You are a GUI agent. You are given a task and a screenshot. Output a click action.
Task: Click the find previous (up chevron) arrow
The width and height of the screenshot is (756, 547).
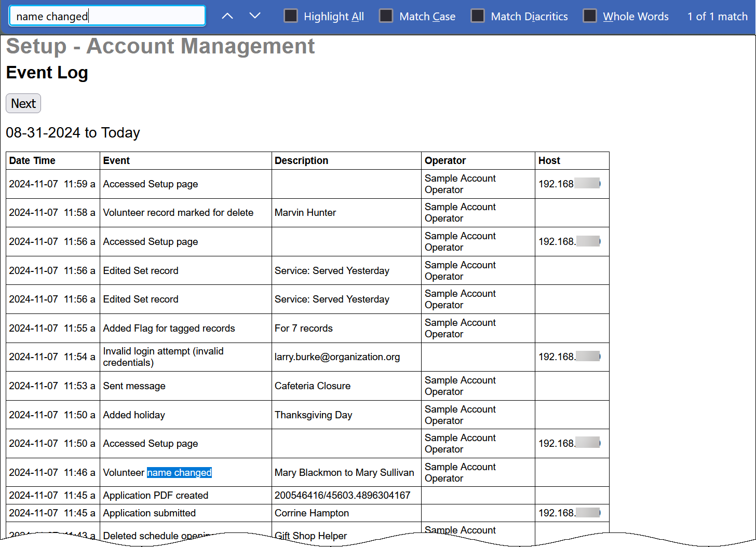(x=227, y=16)
